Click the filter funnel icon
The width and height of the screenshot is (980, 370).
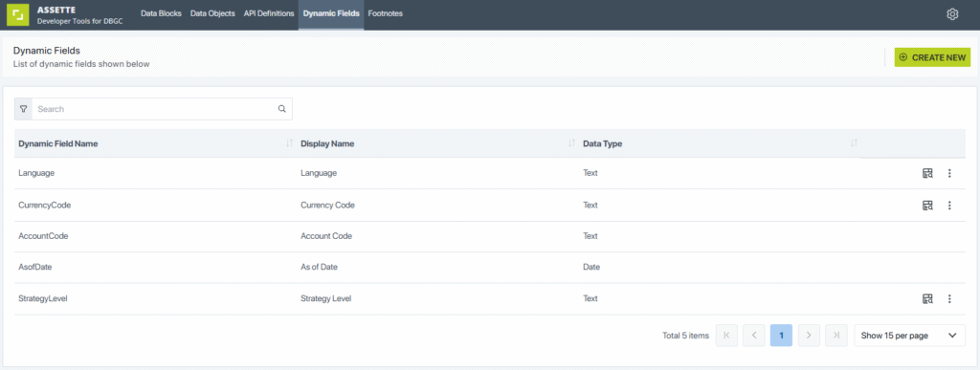pos(24,109)
